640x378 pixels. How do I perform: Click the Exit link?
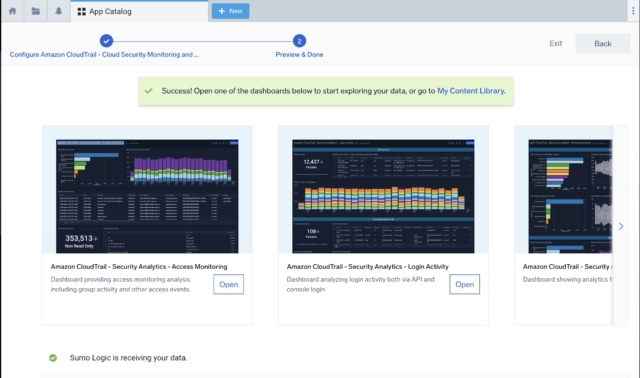(x=556, y=43)
